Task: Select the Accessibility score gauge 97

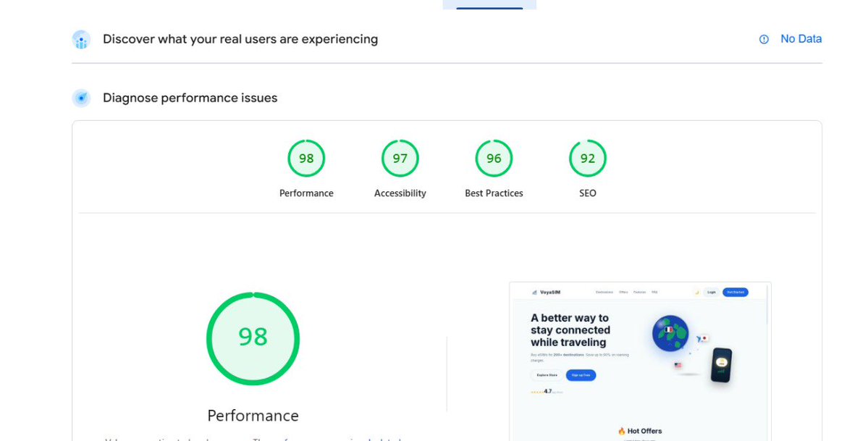Action: coord(400,159)
